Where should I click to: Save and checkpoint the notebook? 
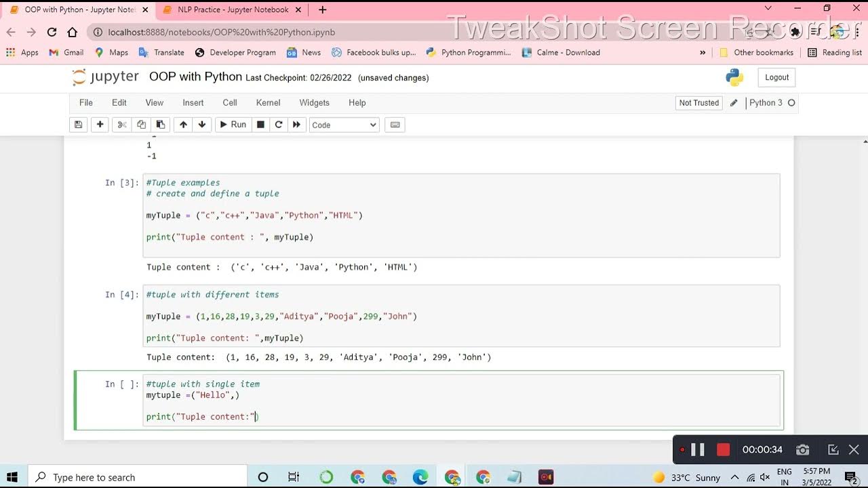[79, 125]
